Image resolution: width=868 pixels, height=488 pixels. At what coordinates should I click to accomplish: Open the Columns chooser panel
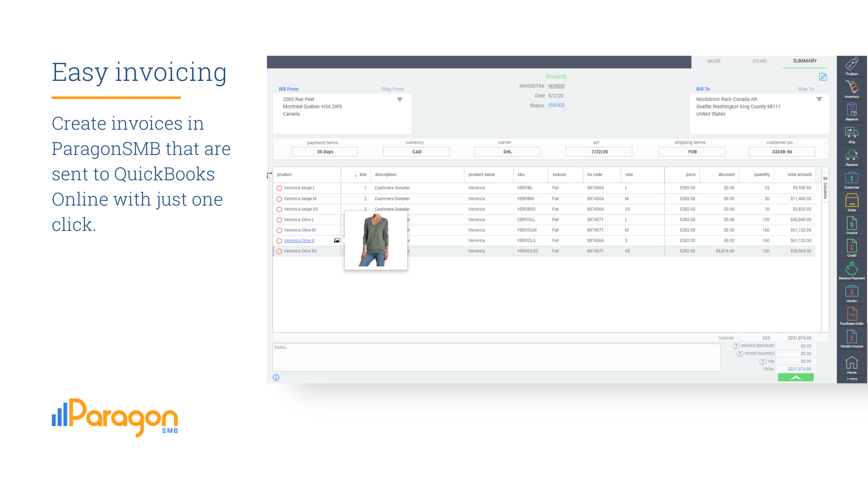coord(825,188)
